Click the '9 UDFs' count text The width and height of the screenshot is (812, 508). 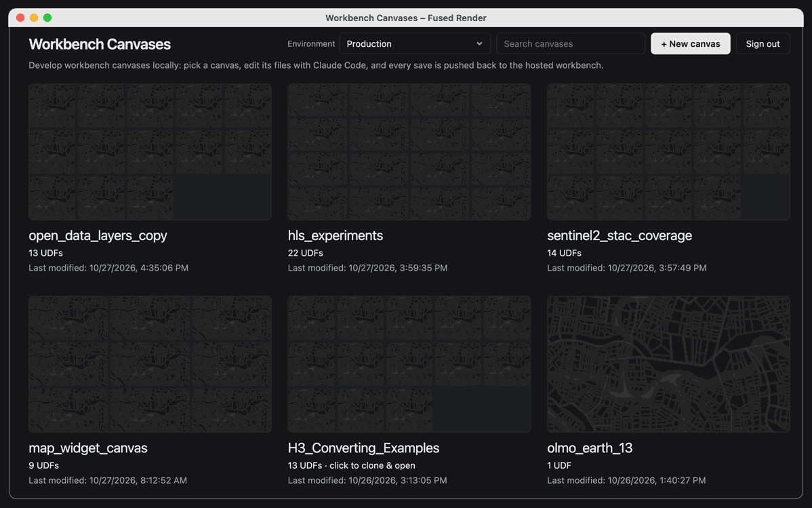click(44, 465)
